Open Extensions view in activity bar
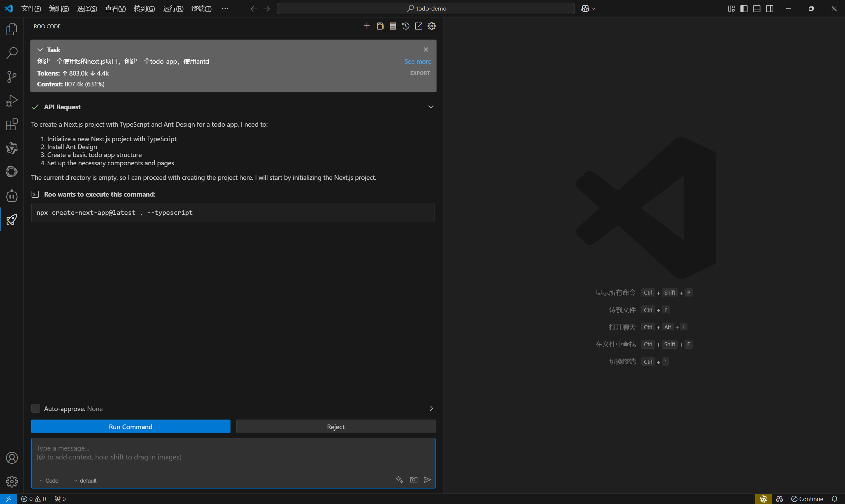Image resolution: width=845 pixels, height=504 pixels. pyautogui.click(x=12, y=125)
